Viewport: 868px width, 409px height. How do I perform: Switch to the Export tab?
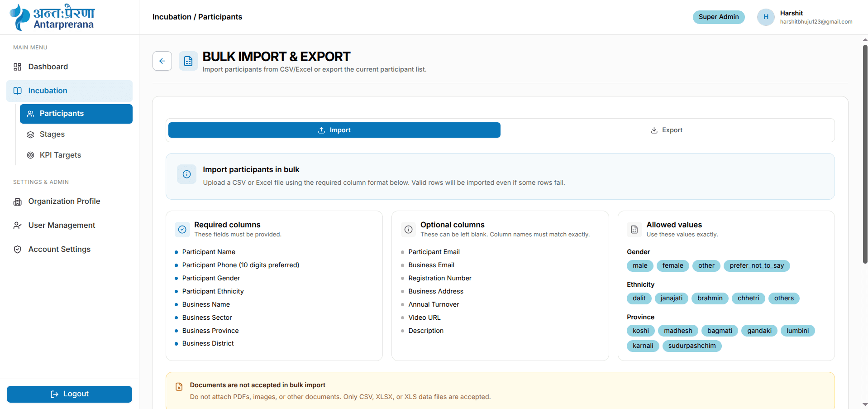click(x=667, y=130)
